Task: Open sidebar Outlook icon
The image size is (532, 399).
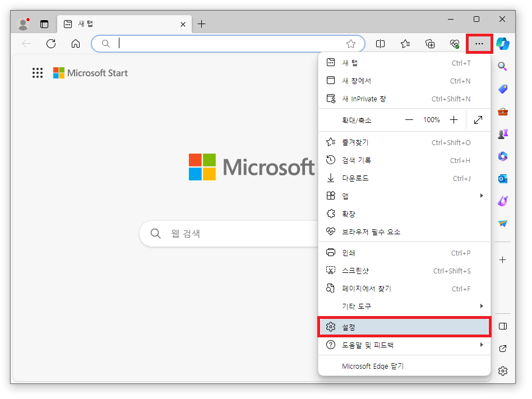Action: point(502,179)
